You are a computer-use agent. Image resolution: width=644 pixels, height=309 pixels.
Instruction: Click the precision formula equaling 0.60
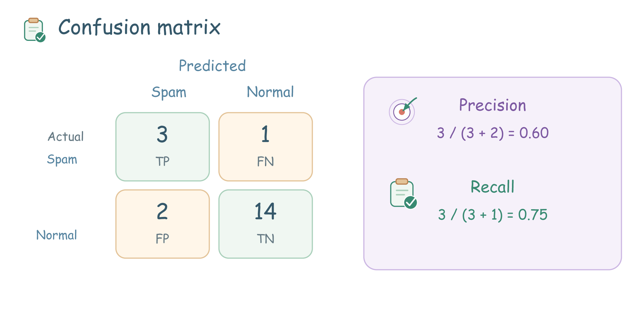point(493,133)
